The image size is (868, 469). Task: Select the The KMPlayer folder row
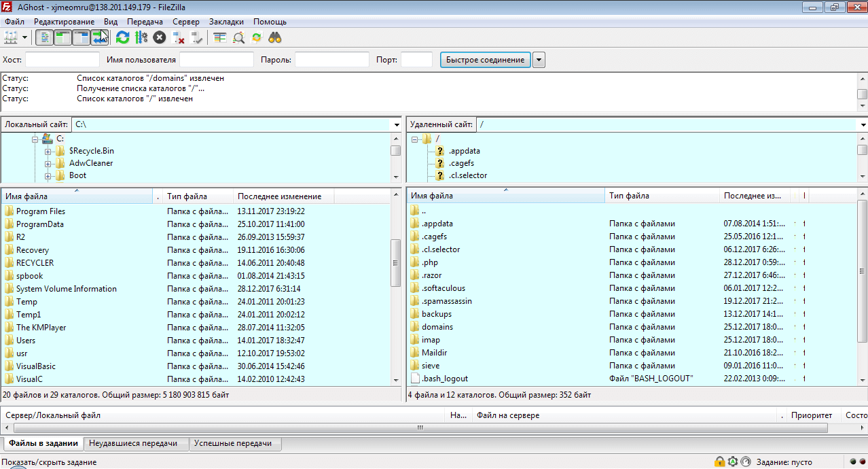coord(196,328)
